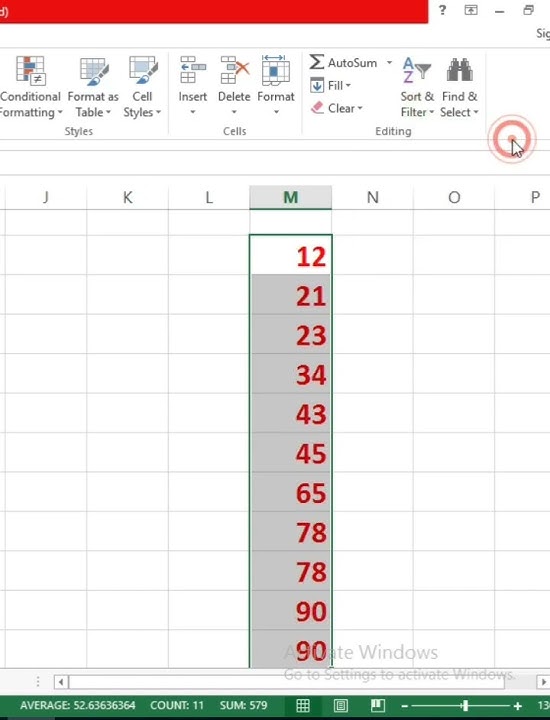Open Ribbon Display Options icon
Image resolution: width=550 pixels, height=720 pixels.
pos(471,10)
